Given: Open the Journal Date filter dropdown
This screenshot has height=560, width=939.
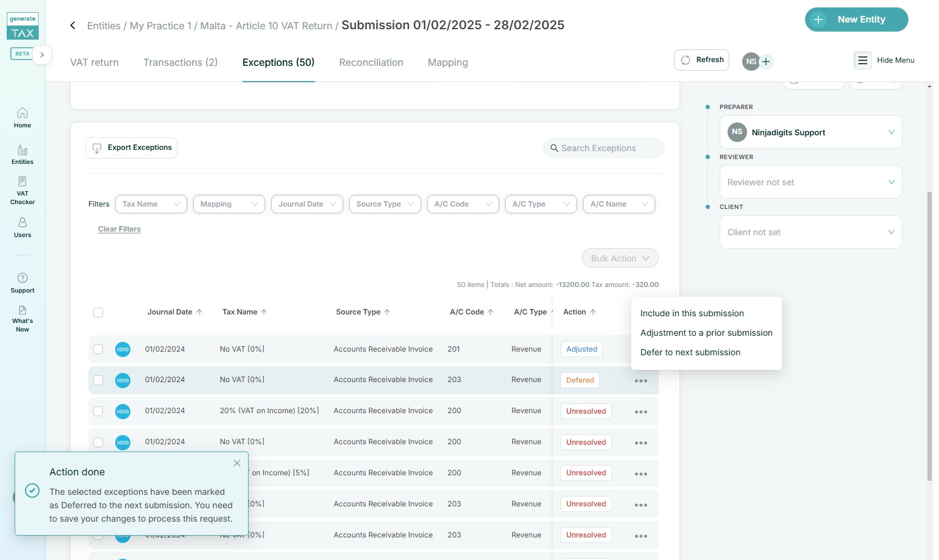Looking at the screenshot, I should click(x=307, y=204).
